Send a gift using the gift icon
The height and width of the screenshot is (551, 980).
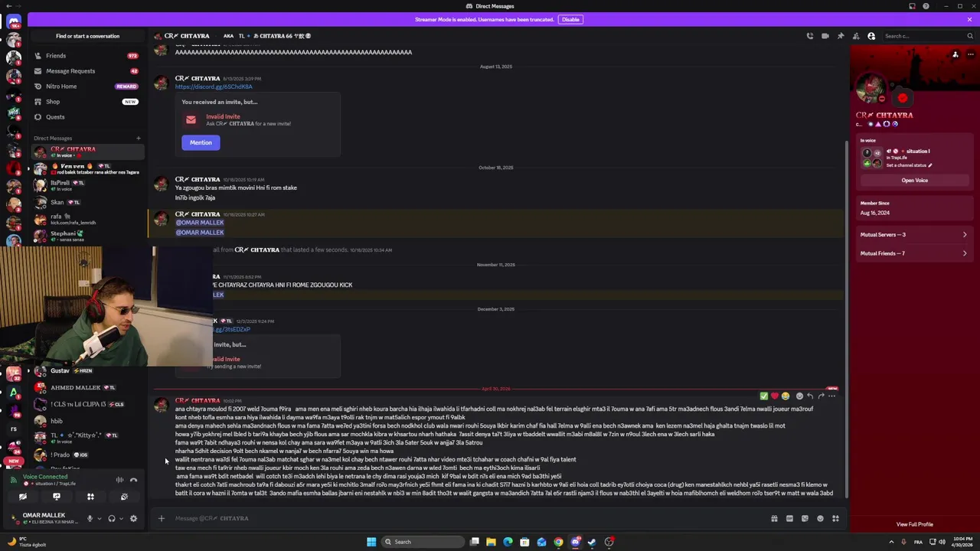tap(774, 518)
